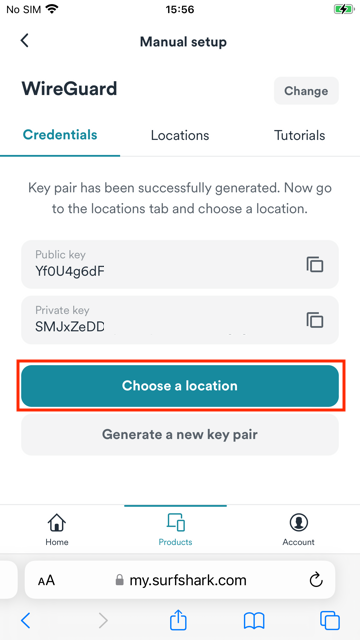Image resolution: width=360 pixels, height=640 pixels.
Task: Reload the page in Safari
Action: [x=316, y=580]
